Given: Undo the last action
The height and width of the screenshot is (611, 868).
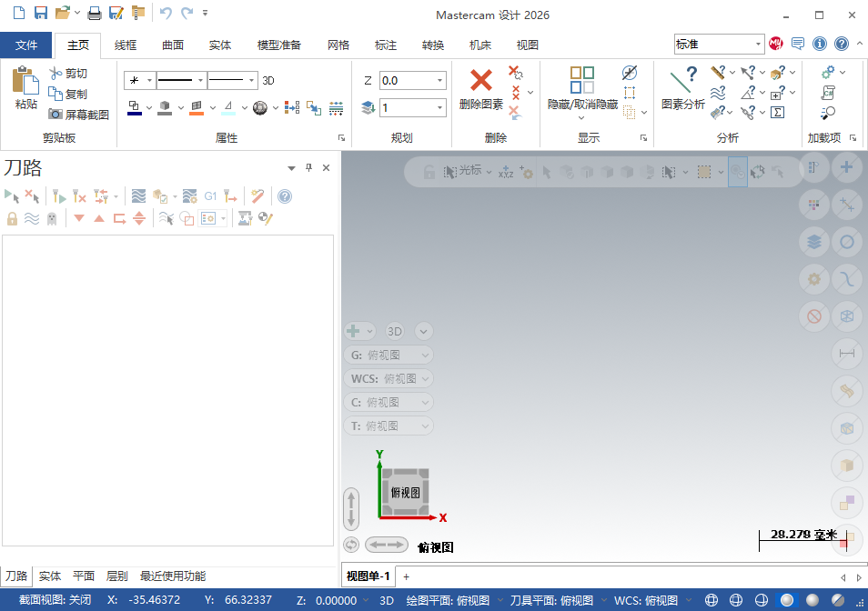Looking at the screenshot, I should point(165,13).
